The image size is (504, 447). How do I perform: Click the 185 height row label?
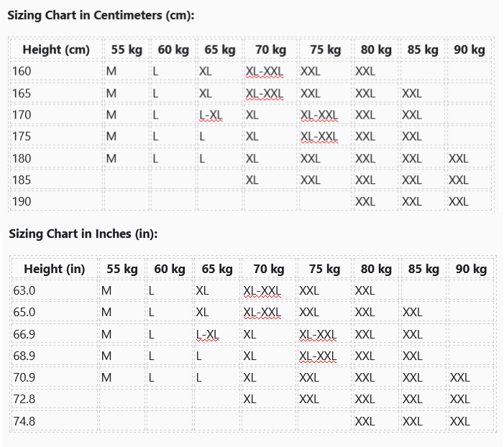(x=22, y=180)
